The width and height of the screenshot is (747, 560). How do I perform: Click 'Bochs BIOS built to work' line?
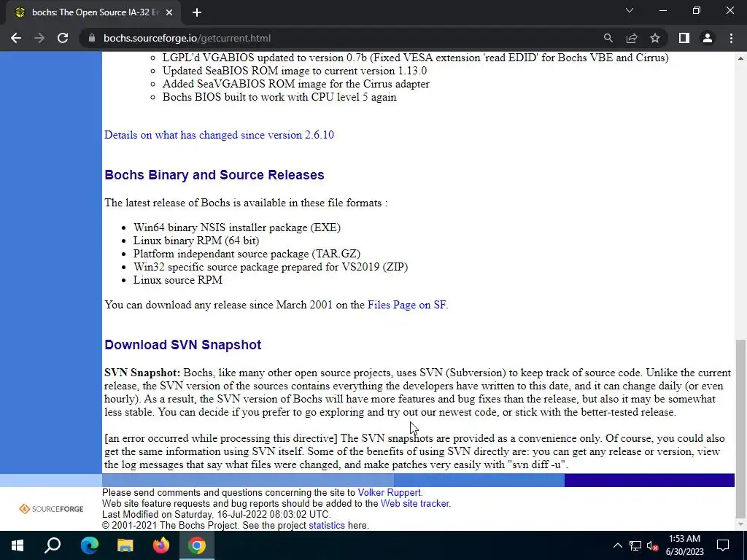click(279, 97)
